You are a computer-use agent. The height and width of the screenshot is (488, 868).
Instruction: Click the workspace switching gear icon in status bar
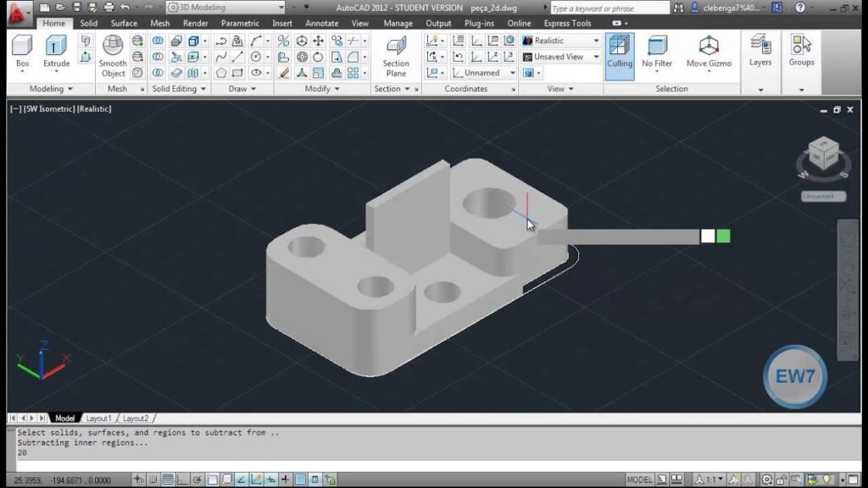pyautogui.click(x=766, y=480)
